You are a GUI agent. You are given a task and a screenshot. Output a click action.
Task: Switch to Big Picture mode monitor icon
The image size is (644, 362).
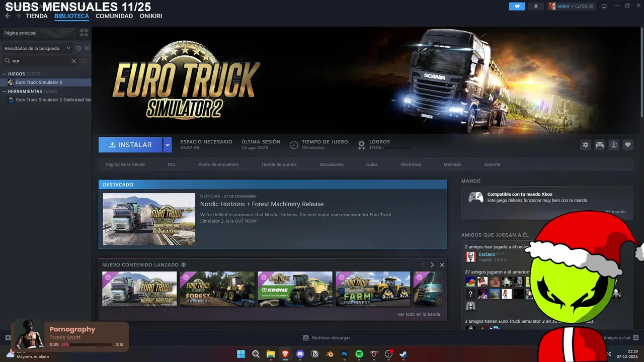[x=604, y=7]
